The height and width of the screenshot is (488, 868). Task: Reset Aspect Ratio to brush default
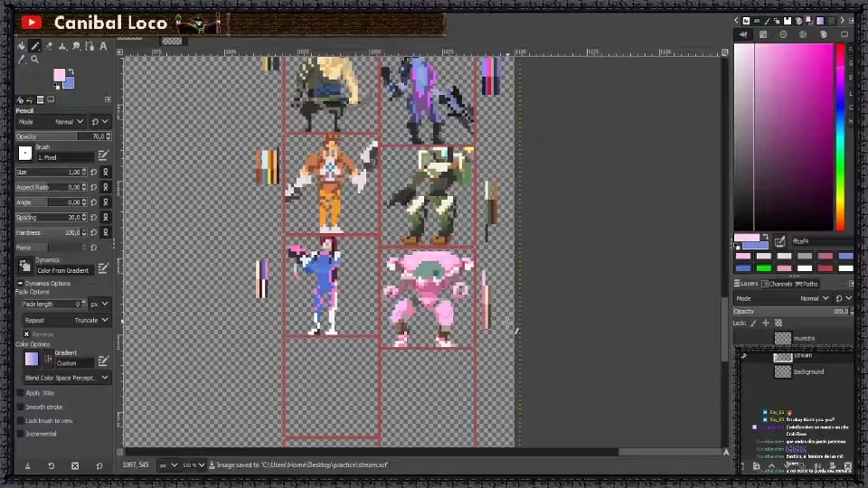94,187
